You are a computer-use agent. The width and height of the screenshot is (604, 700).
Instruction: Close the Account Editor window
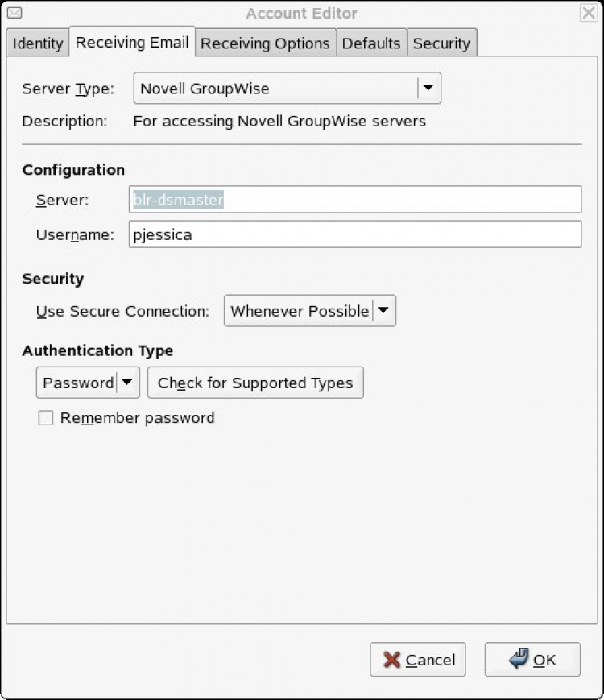tap(589, 13)
